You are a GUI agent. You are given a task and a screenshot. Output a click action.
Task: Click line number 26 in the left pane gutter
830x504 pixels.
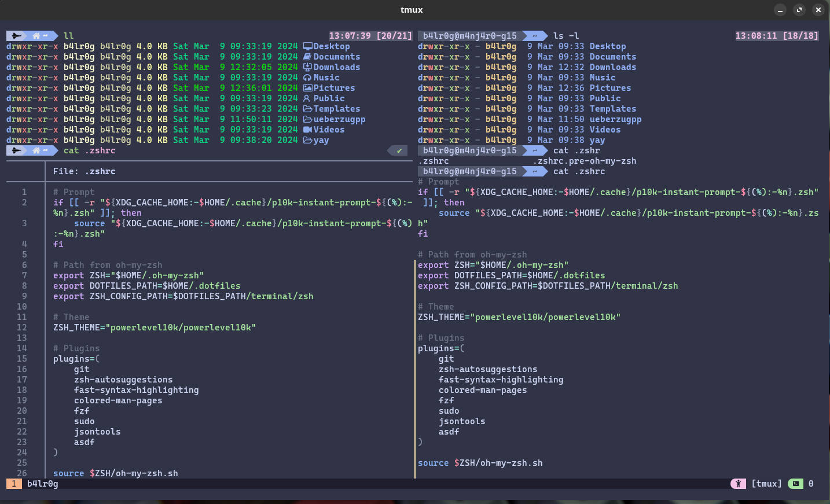tap(22, 473)
